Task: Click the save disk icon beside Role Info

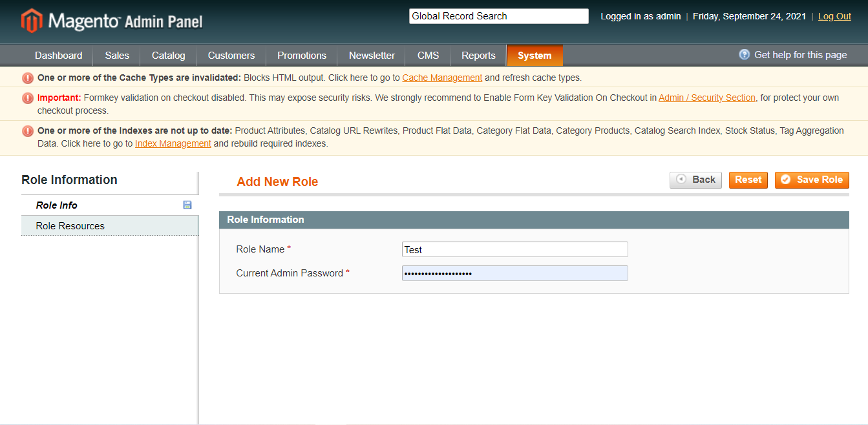Action: (x=187, y=205)
